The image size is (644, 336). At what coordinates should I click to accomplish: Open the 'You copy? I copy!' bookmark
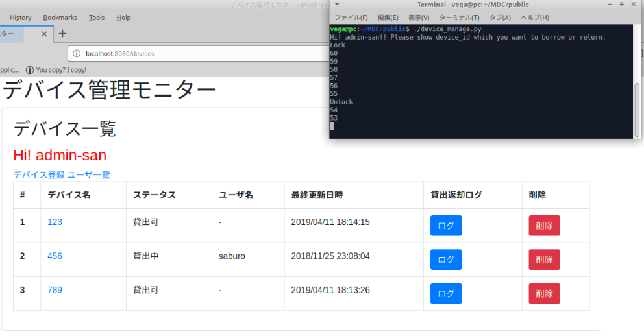coord(56,70)
